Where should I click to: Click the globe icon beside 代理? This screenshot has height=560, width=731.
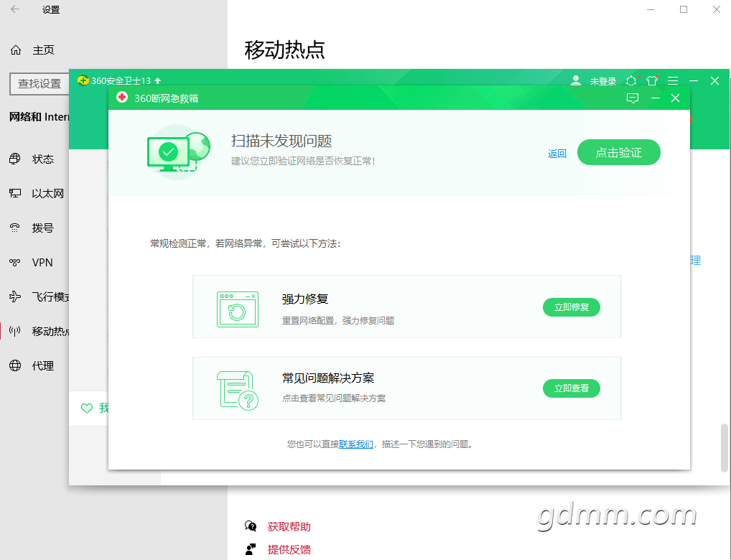[x=15, y=365]
